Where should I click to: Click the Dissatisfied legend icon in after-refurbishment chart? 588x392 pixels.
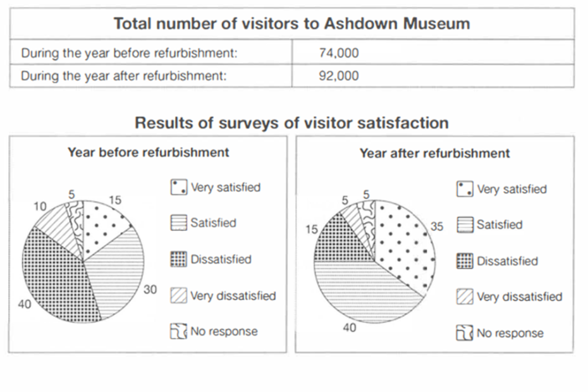[x=465, y=261]
